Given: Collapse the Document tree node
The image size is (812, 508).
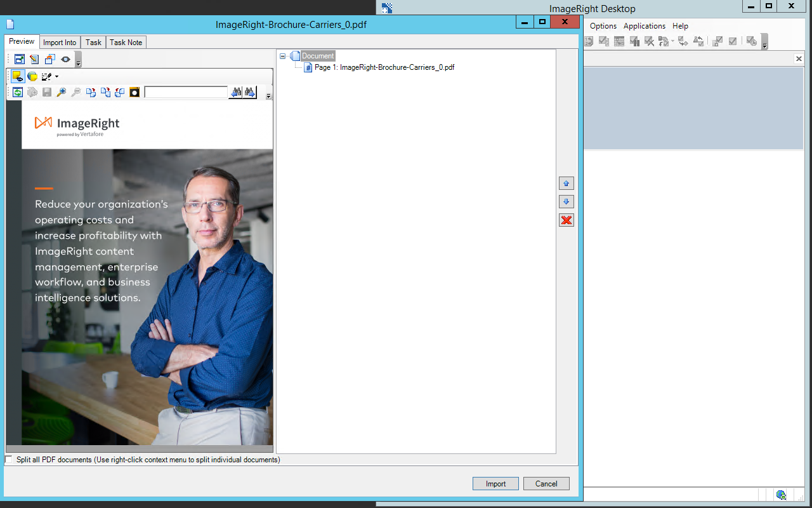Looking at the screenshot, I should click(283, 55).
